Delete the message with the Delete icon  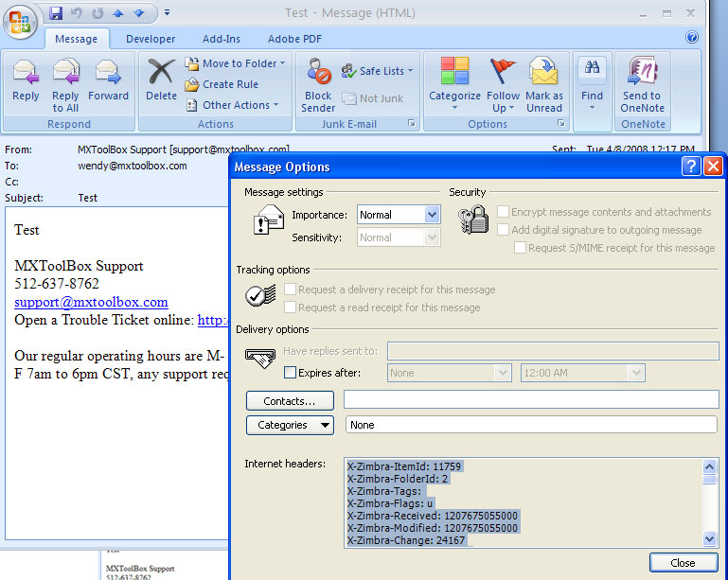click(x=161, y=74)
